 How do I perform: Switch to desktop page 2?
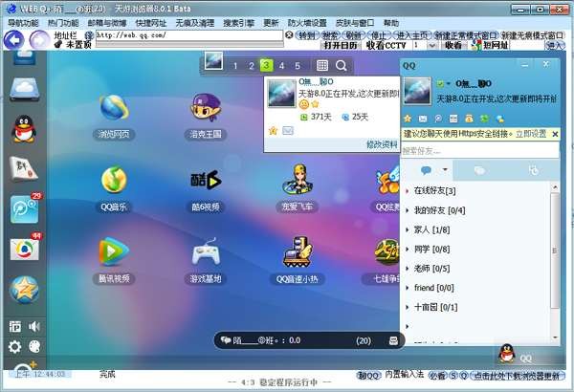click(251, 66)
